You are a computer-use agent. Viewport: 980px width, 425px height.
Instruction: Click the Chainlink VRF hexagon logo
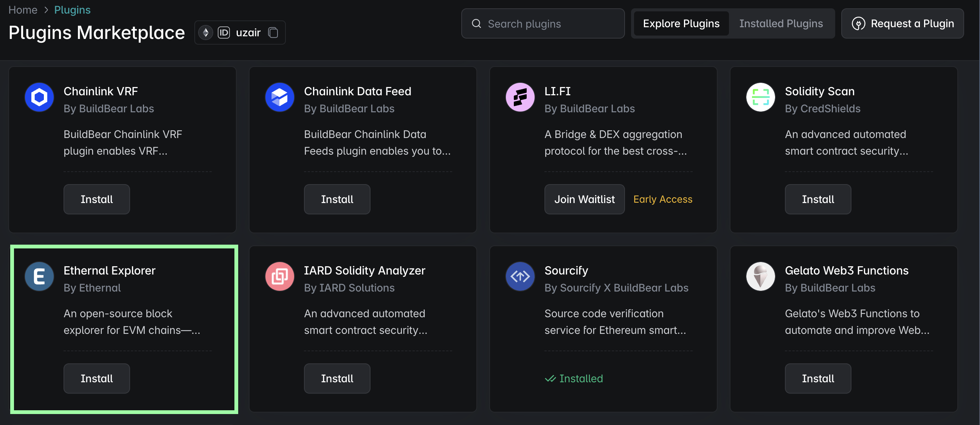pyautogui.click(x=39, y=98)
